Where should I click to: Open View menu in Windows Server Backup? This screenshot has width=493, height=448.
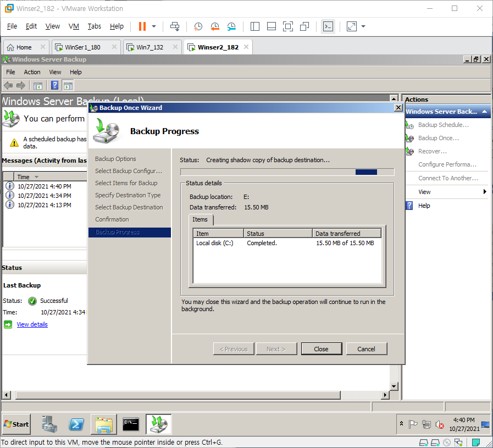point(55,72)
